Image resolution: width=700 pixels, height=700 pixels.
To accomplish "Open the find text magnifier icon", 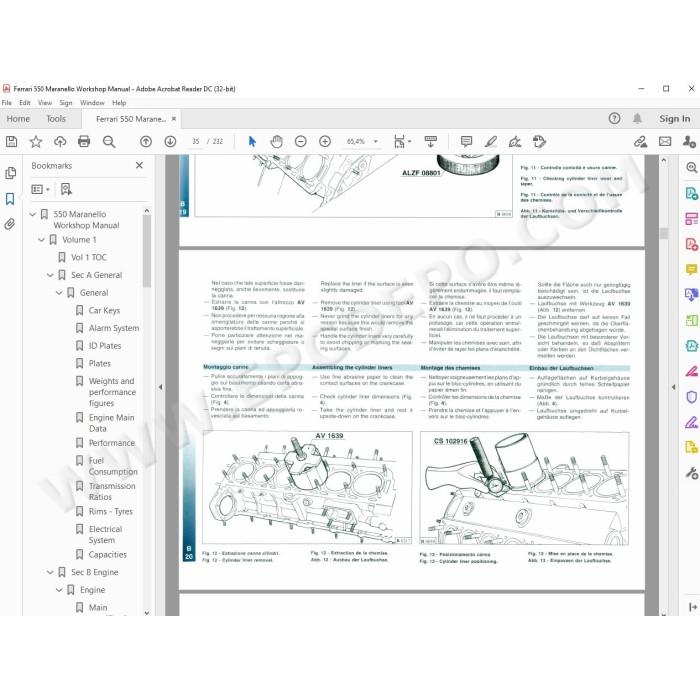I will coord(109,142).
